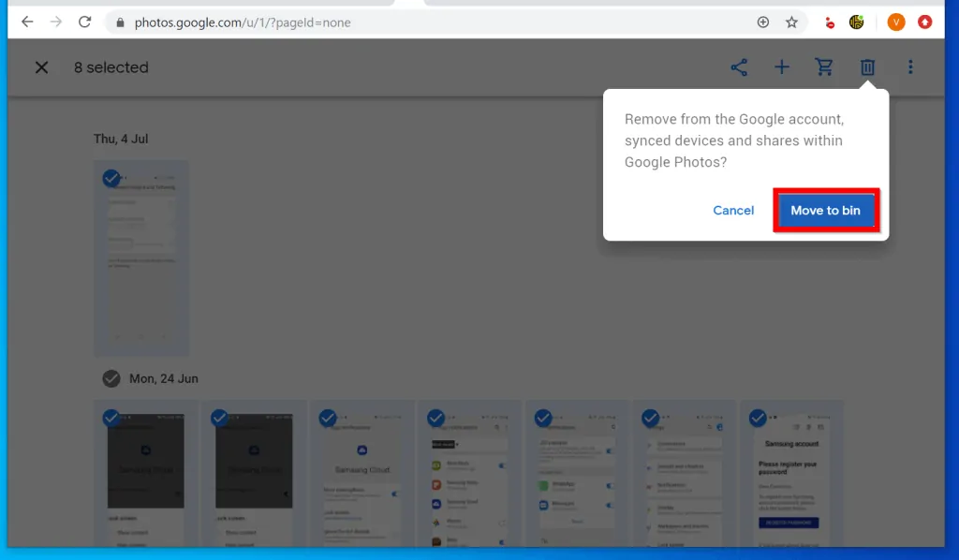The height and width of the screenshot is (560, 959).
Task: Click the trash bin delete icon
Action: (868, 67)
